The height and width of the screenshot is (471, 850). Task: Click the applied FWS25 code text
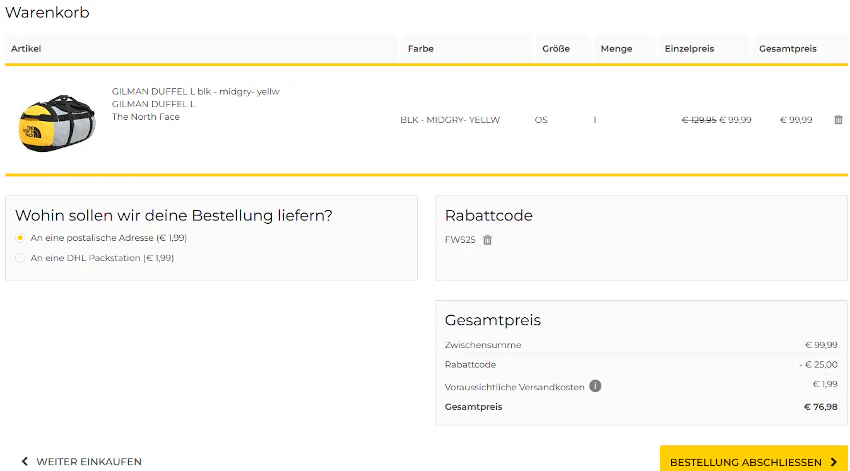460,240
